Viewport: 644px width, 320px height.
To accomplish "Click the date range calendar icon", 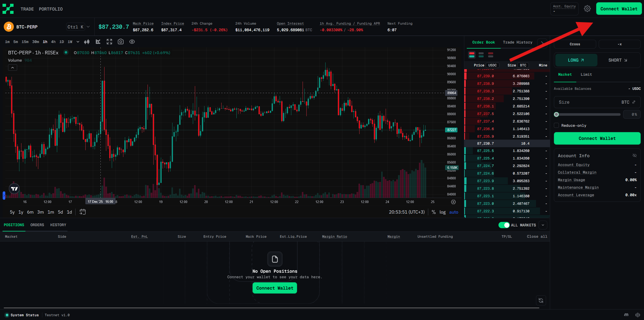I will coord(83,212).
